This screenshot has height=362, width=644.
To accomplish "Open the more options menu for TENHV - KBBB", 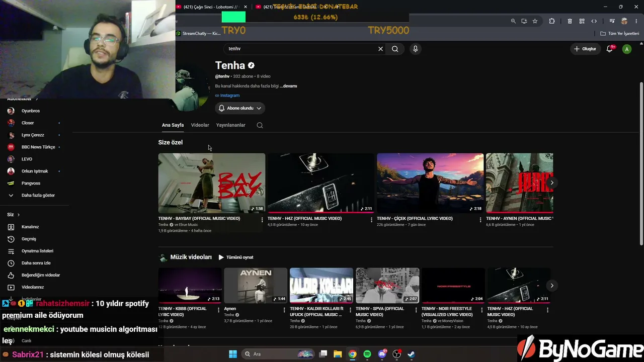I will (218, 310).
